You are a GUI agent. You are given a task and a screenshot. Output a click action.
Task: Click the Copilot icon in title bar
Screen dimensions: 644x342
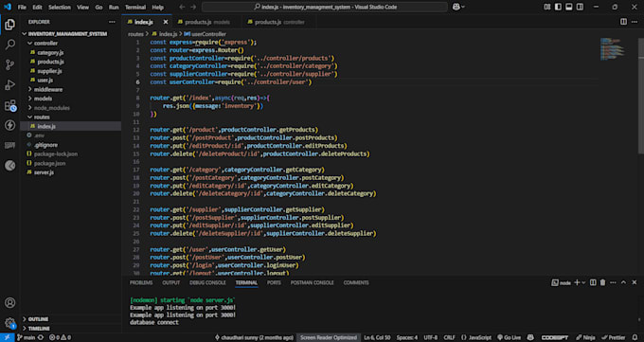tap(456, 7)
